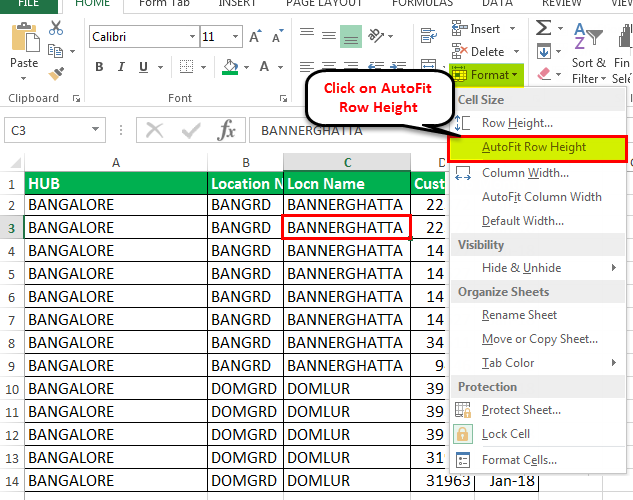The width and height of the screenshot is (633, 500).
Task: Expand the Font Color dropdown arrow
Action: pos(281,67)
